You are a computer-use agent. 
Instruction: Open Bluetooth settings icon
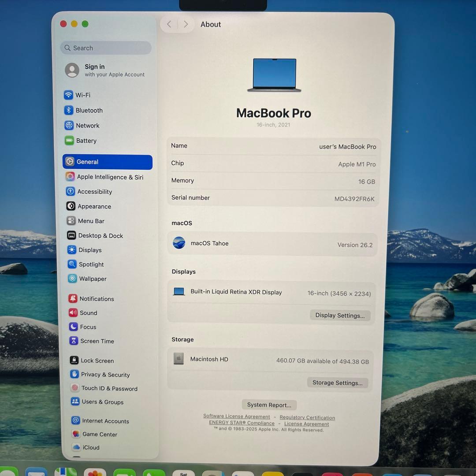pos(69,110)
